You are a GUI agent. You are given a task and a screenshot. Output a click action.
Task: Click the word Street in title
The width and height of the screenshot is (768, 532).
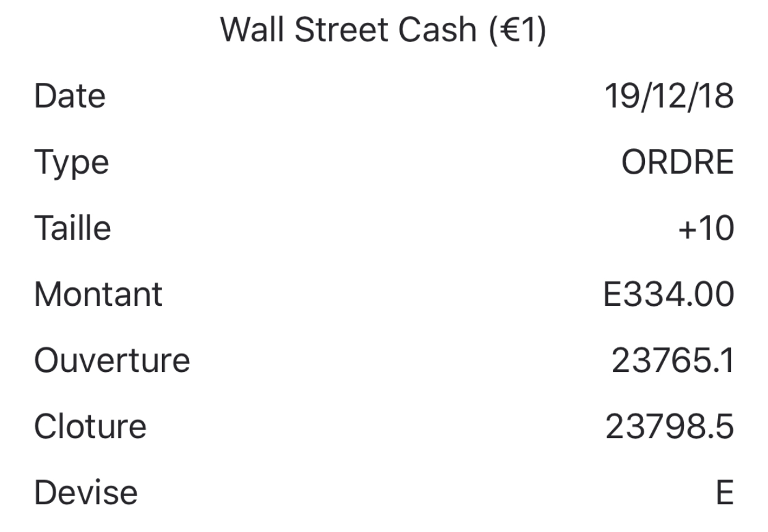(x=342, y=29)
